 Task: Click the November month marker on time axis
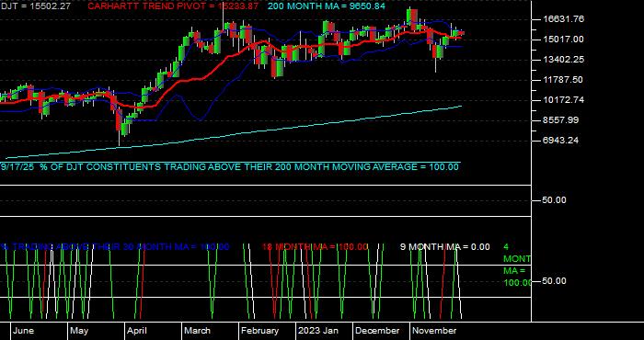[x=434, y=331]
